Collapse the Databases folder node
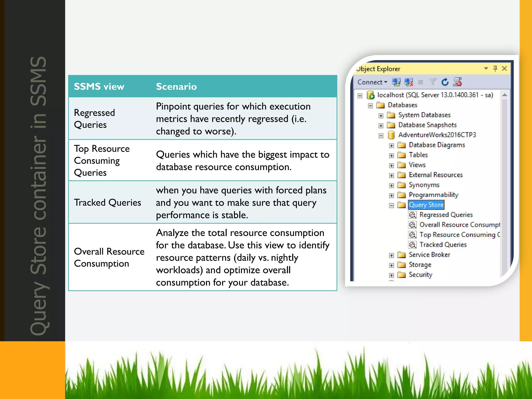Viewport: 532px width, 399px height. pos(370,105)
